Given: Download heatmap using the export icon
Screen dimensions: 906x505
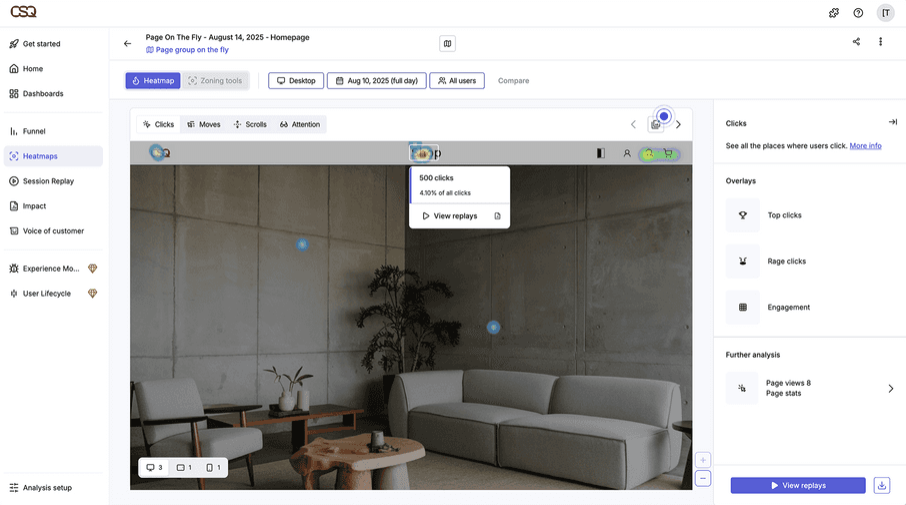Looking at the screenshot, I should click(881, 485).
